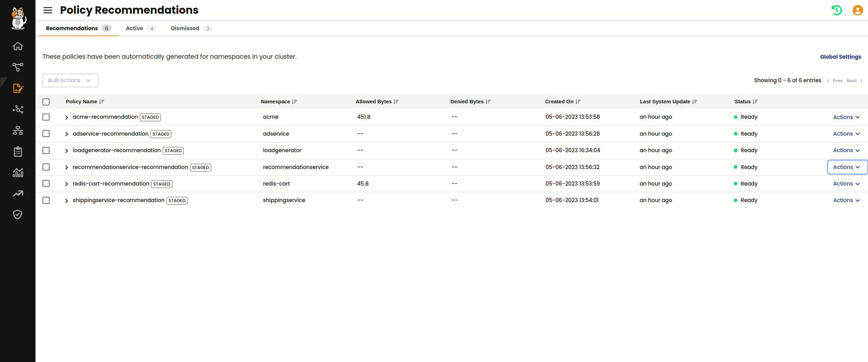This screenshot has height=362, width=868.
Task: Expand the loadgenerator-recommendation row
Action: 66,151
